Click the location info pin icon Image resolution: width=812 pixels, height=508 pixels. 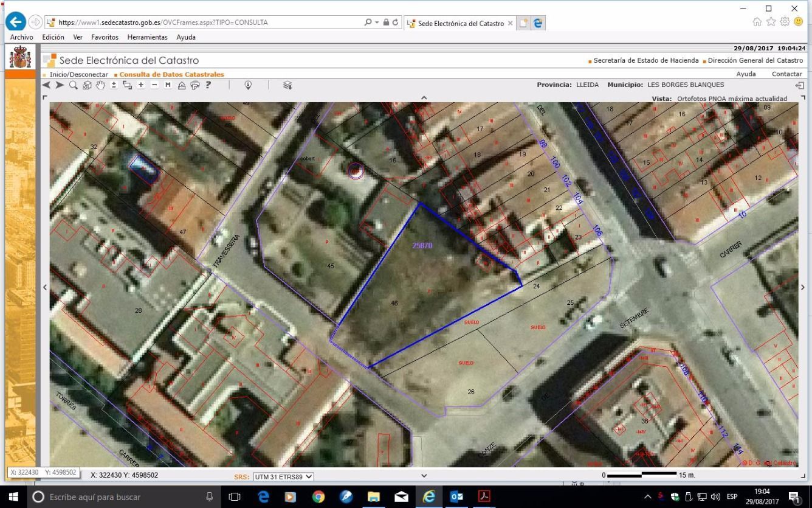pos(248,85)
